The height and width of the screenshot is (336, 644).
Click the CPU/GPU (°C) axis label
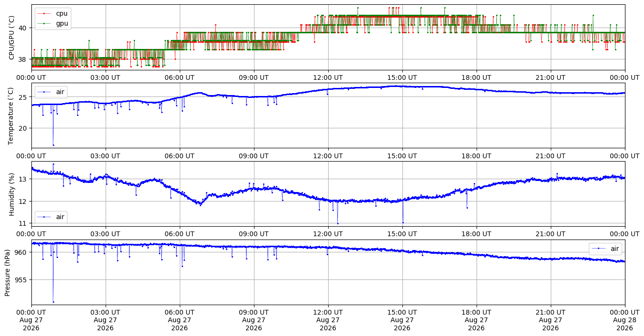pyautogui.click(x=12, y=38)
